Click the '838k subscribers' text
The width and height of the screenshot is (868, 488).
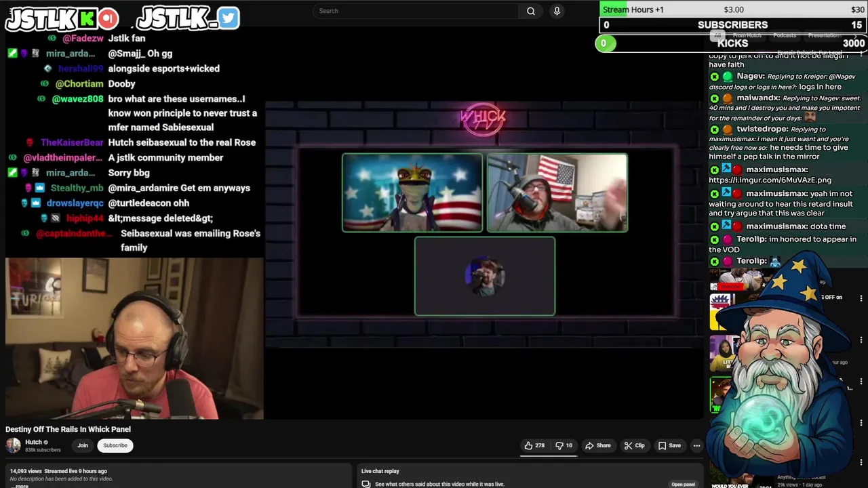click(43, 450)
